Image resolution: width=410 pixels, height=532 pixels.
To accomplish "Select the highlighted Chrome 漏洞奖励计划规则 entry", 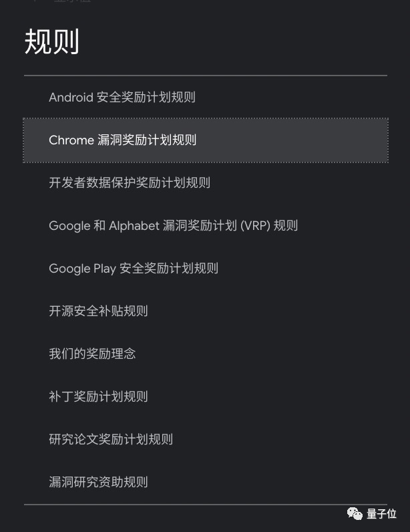I will pos(123,140).
